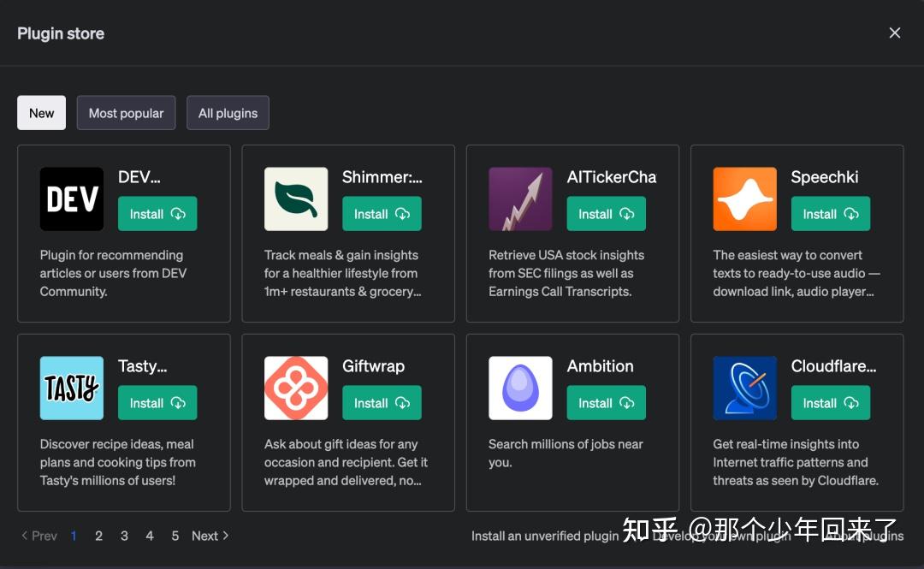The image size is (924, 569).
Task: Click the Cloudflare Radar plugin icon
Action: [x=744, y=388]
